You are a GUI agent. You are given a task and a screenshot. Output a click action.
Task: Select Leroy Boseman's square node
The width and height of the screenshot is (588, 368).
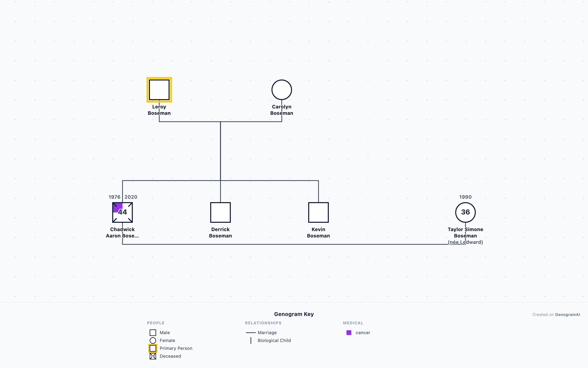pyautogui.click(x=159, y=90)
